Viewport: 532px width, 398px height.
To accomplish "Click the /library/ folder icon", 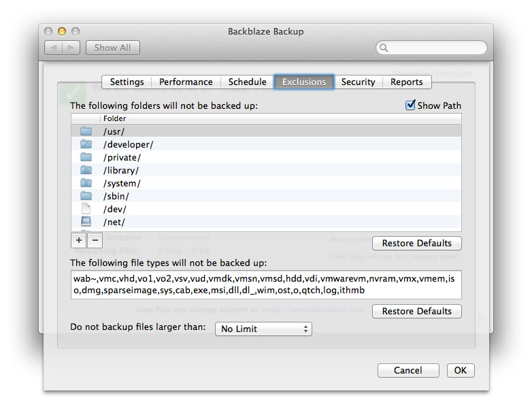I will tap(86, 169).
